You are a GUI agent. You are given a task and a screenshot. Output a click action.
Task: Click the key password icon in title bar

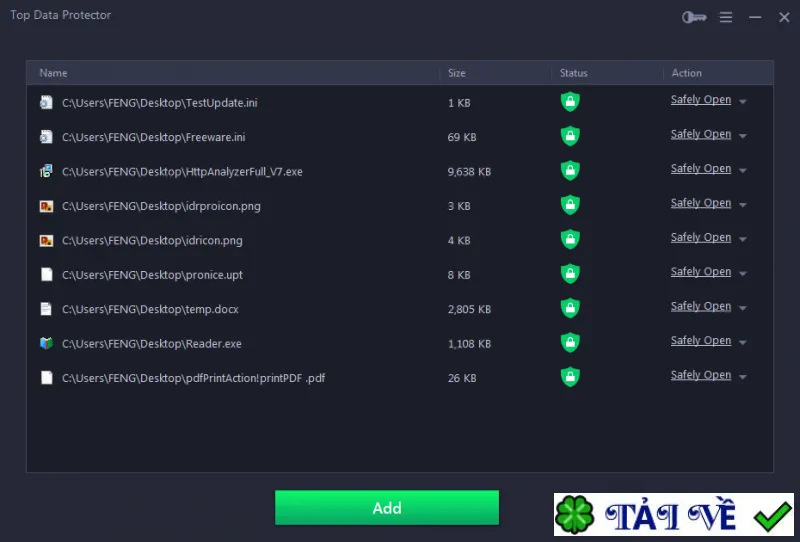(694, 17)
